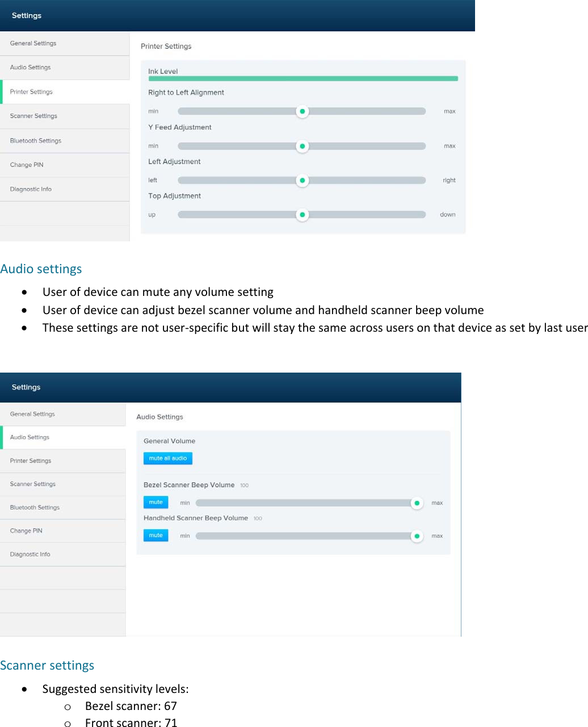Open Scanner Settings in the upper Settings window
Image resolution: width=588 pixels, height=727 pixels.
click(x=65, y=116)
